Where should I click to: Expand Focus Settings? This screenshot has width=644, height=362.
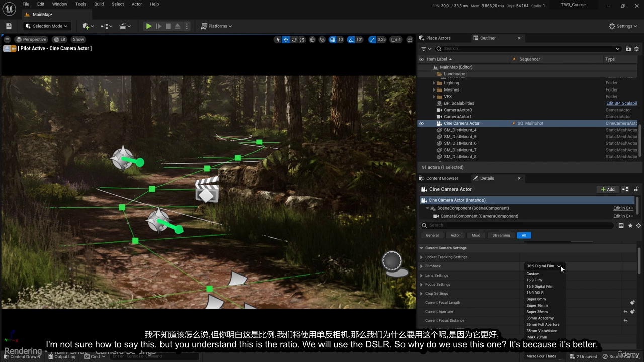click(422, 285)
